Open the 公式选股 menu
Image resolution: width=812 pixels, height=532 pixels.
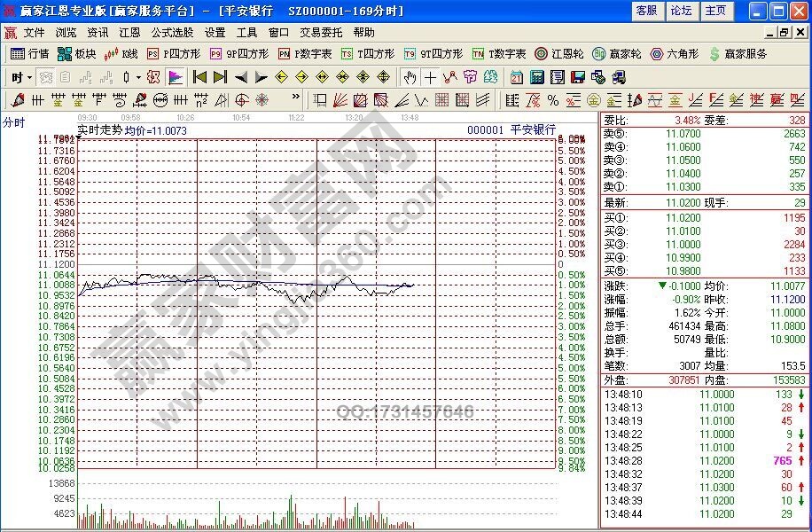(172, 32)
